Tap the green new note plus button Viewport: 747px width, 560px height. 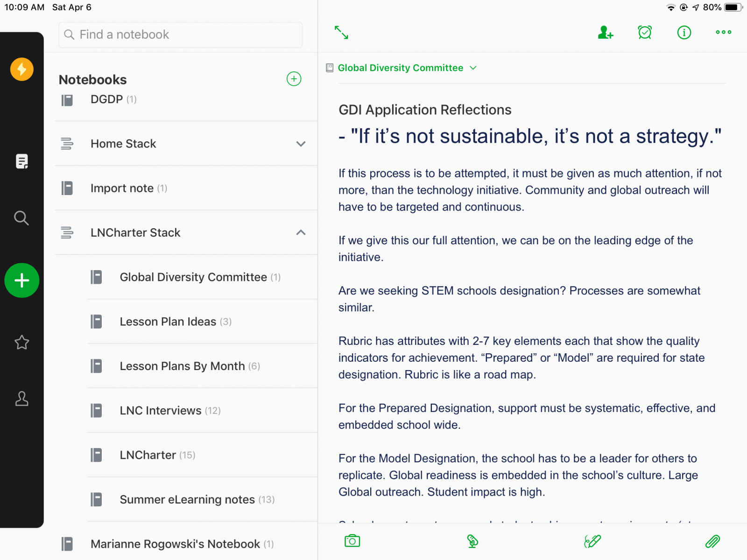click(21, 280)
